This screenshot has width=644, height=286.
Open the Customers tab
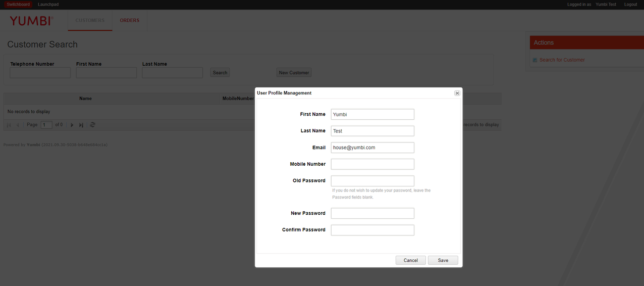click(x=90, y=21)
